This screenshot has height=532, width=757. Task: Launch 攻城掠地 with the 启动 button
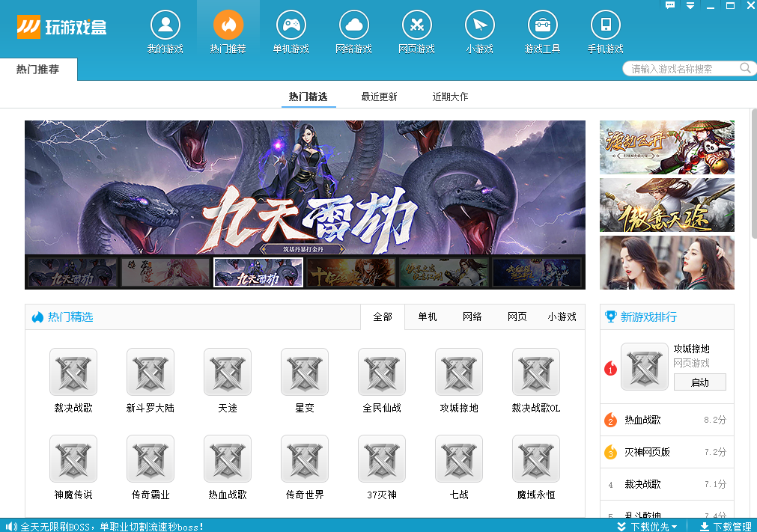click(x=699, y=382)
